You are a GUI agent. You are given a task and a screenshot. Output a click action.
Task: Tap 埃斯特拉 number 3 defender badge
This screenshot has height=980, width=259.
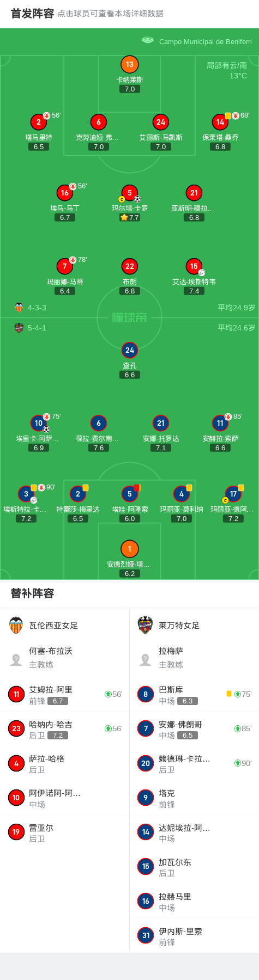(x=26, y=494)
